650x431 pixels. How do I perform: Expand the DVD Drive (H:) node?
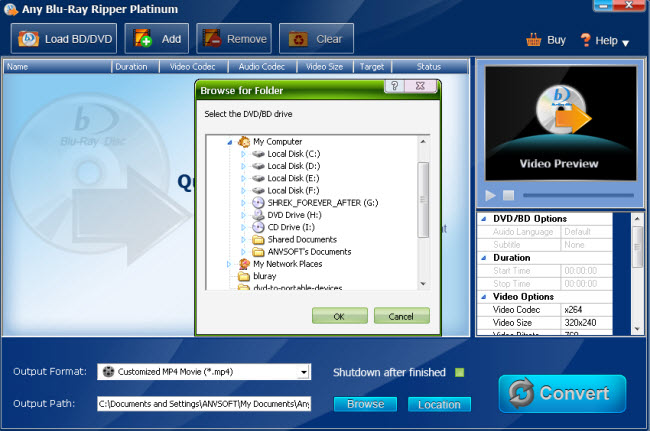243,215
